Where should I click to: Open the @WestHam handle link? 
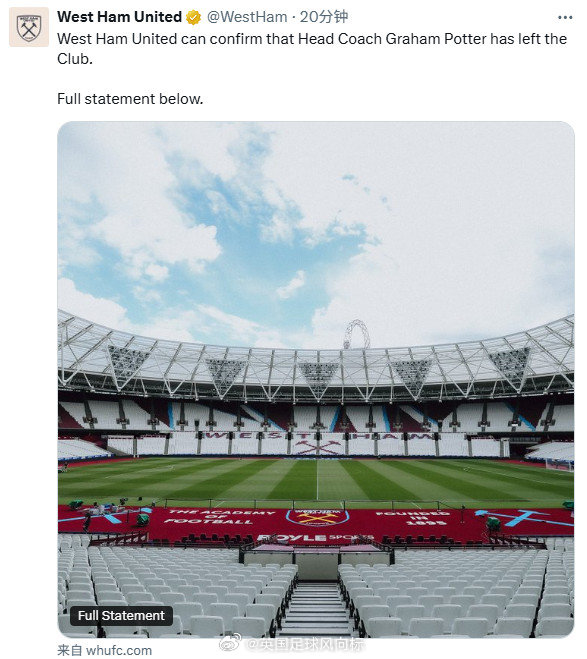(x=247, y=17)
